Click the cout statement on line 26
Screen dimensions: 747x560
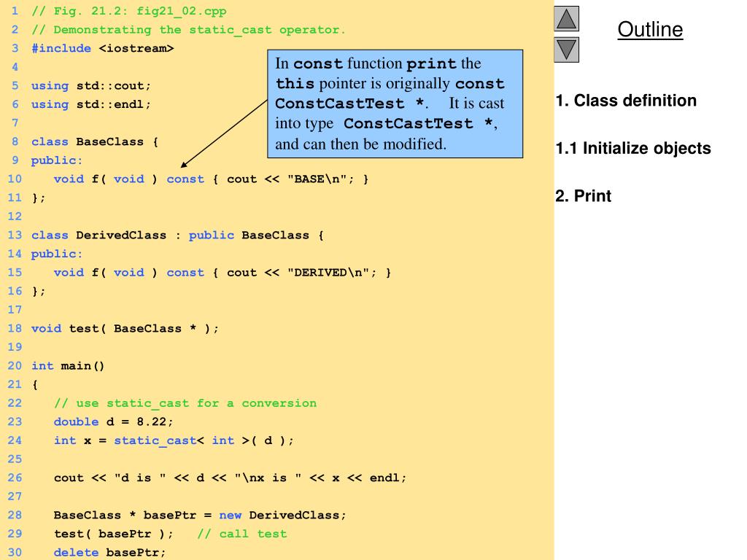[230, 478]
